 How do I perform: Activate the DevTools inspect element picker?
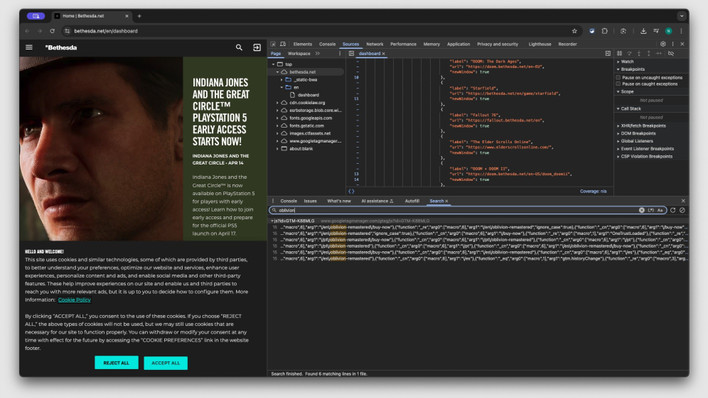coord(273,44)
